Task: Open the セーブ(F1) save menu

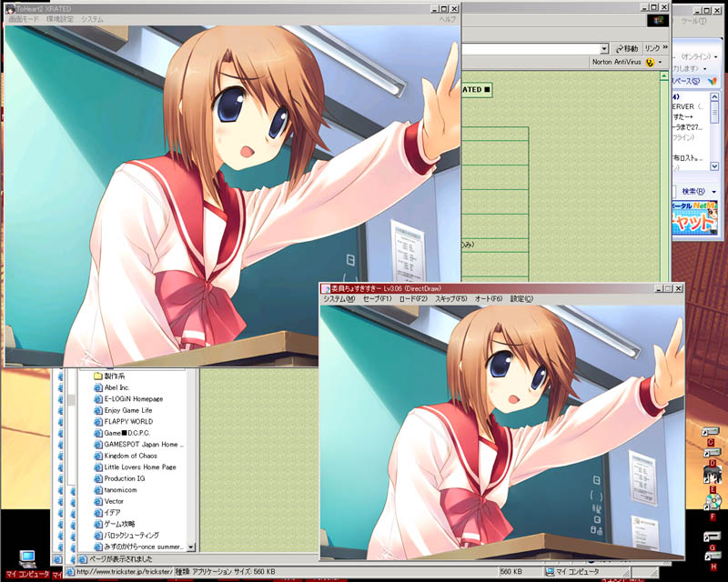Action: click(x=377, y=299)
